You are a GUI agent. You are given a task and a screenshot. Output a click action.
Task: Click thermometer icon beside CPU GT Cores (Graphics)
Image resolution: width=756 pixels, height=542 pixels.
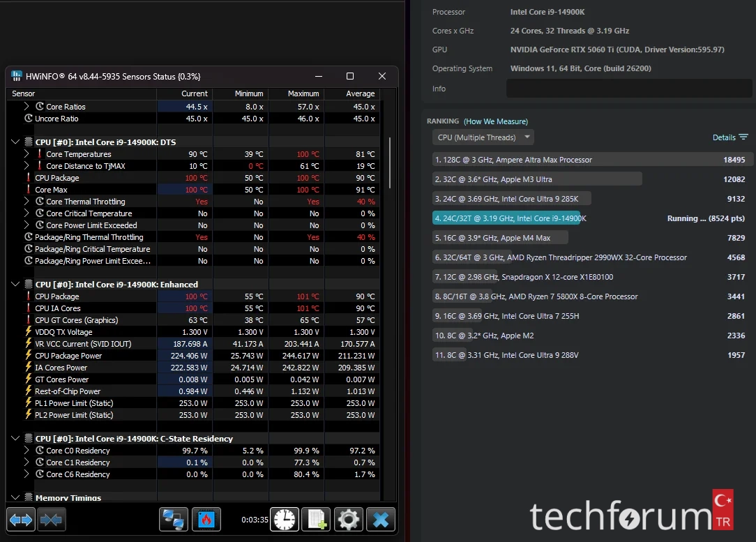29,319
